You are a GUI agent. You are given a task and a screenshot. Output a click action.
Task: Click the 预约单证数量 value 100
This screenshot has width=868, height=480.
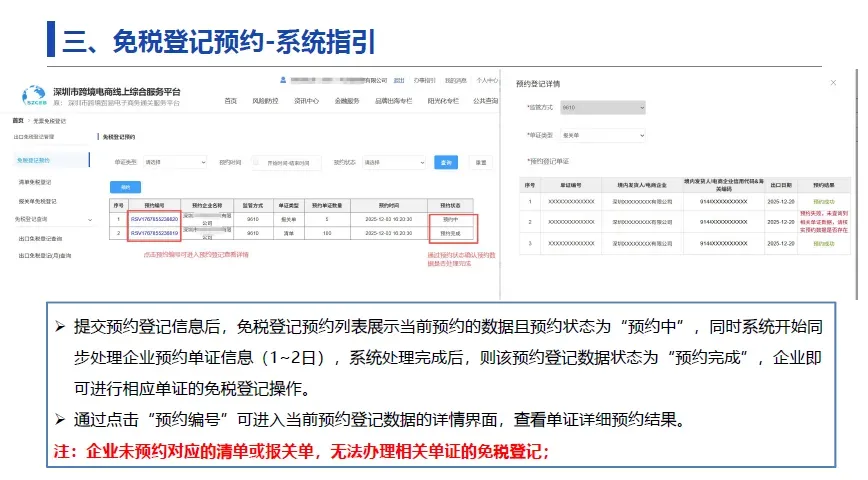[327, 233]
